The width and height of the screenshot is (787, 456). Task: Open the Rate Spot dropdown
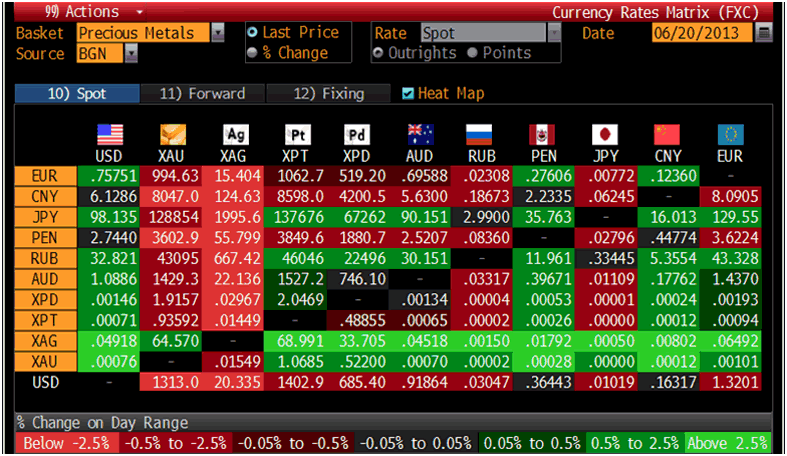553,33
